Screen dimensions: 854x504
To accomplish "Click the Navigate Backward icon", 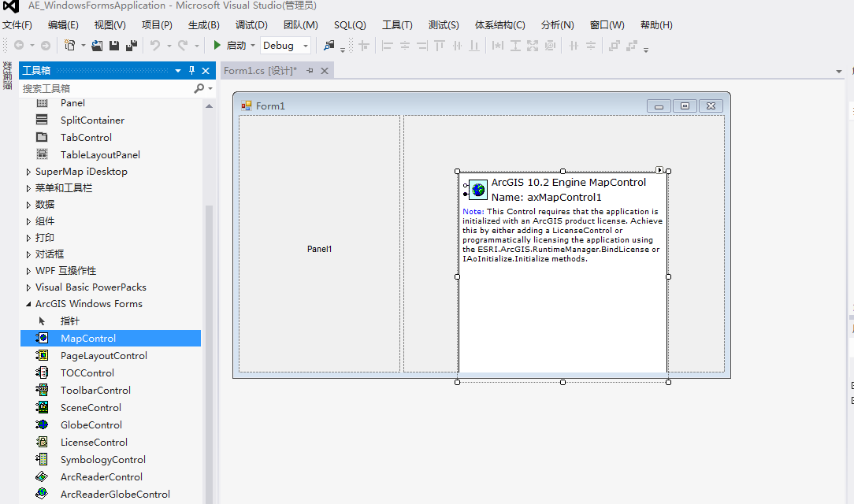I will tap(19, 46).
